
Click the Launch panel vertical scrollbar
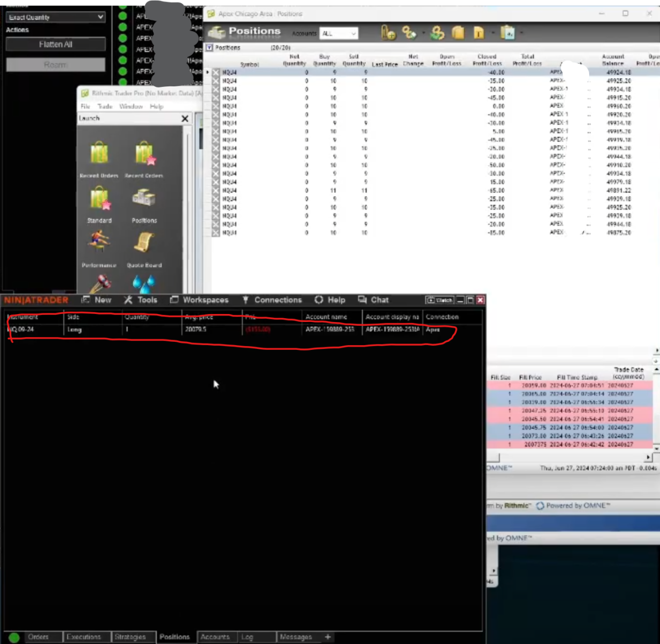coord(188,209)
